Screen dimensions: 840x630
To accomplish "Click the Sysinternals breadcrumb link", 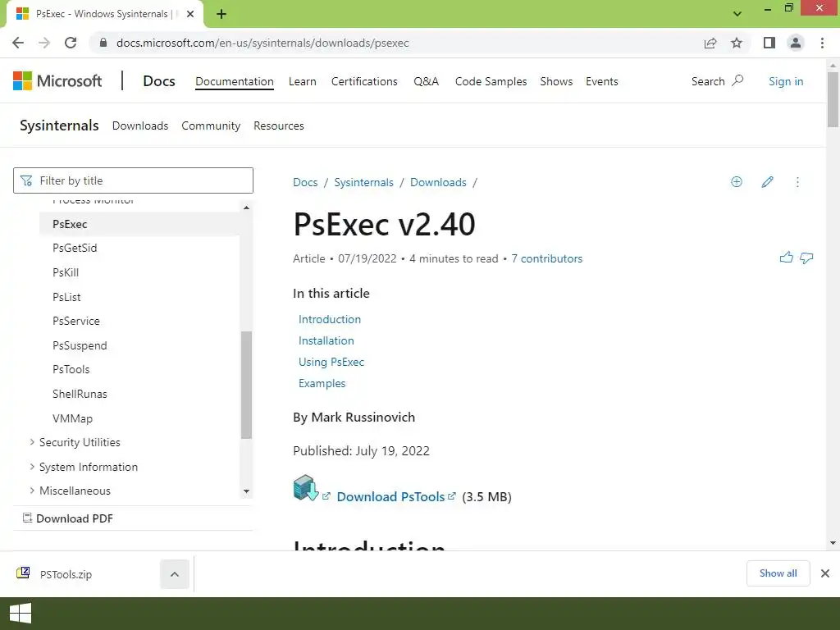I will click(x=363, y=182).
